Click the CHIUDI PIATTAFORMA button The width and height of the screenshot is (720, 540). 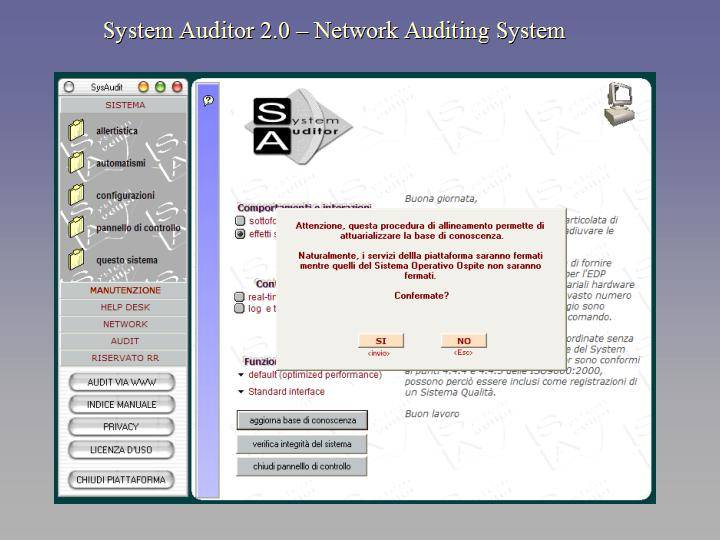coord(121,480)
